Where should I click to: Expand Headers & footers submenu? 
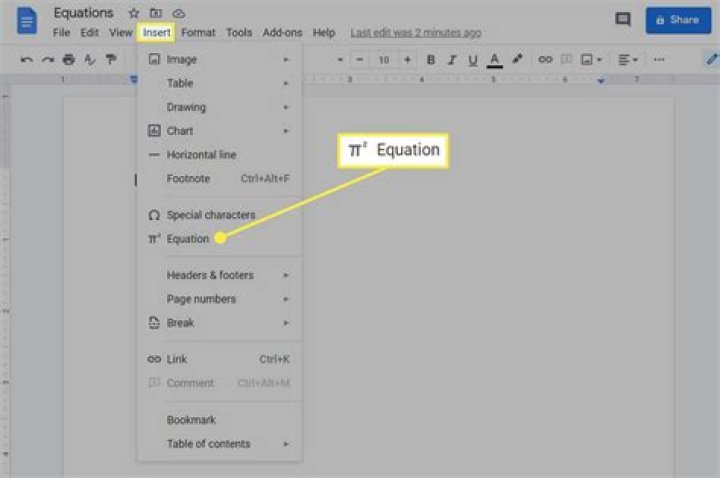coord(219,275)
